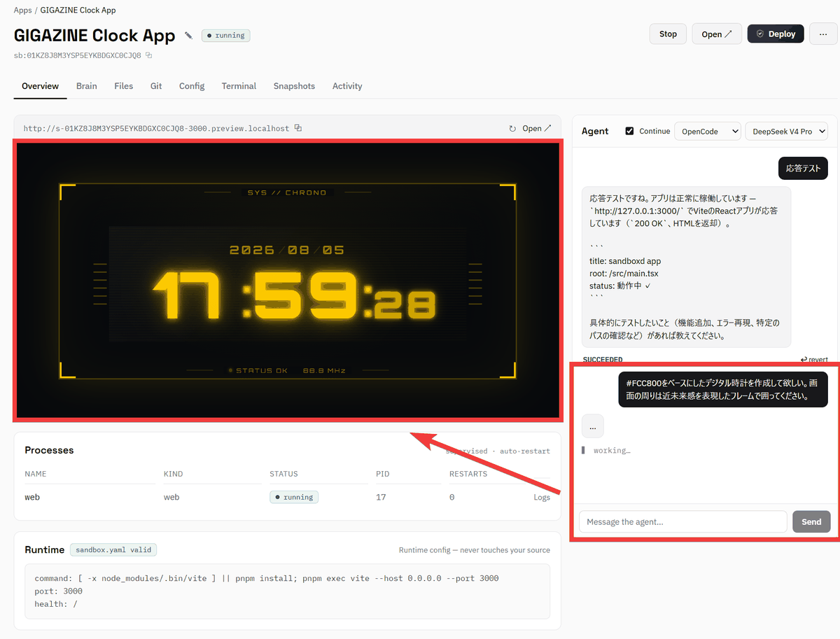The width and height of the screenshot is (840, 639).
Task: Click the sandbox ID text
Action: (78, 55)
